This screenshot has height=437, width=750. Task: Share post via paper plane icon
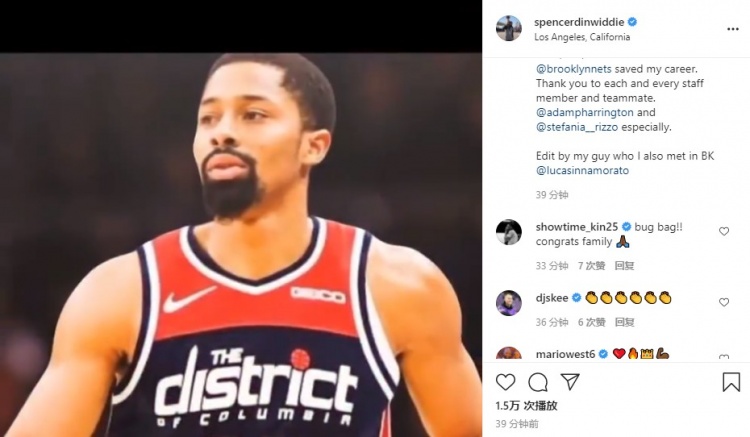[x=570, y=382]
